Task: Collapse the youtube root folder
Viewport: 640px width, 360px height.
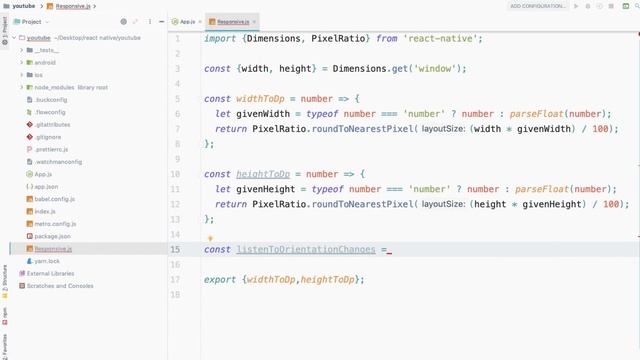Action: 14,38
